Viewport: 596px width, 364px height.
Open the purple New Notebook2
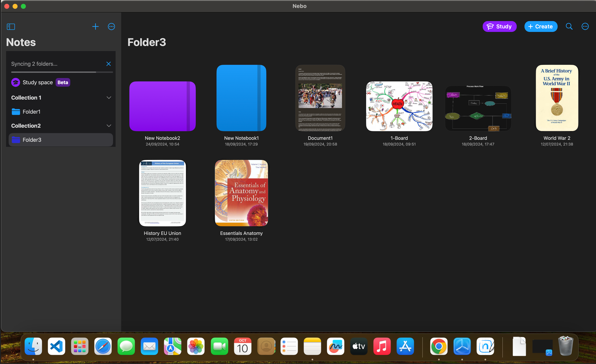click(x=162, y=106)
